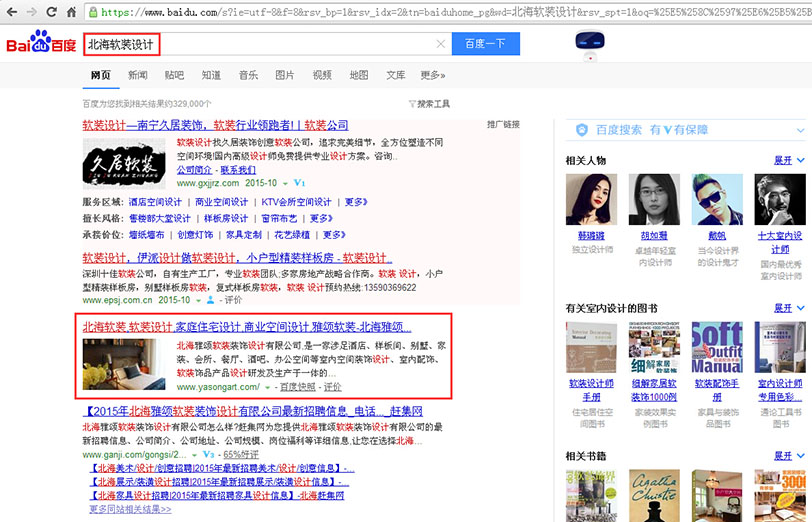Click KTV会所空间设计 link
812x522 pixels.
(296, 202)
